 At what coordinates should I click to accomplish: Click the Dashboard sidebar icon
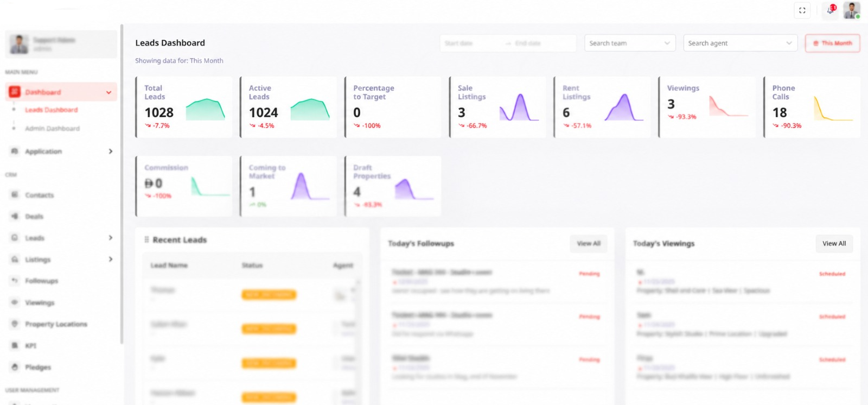(x=15, y=92)
